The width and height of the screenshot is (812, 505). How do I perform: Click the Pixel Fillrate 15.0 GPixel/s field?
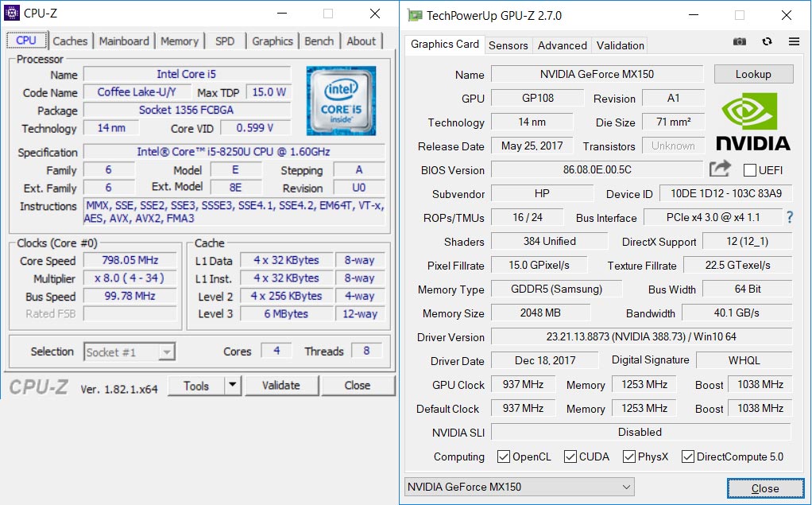pos(539,265)
